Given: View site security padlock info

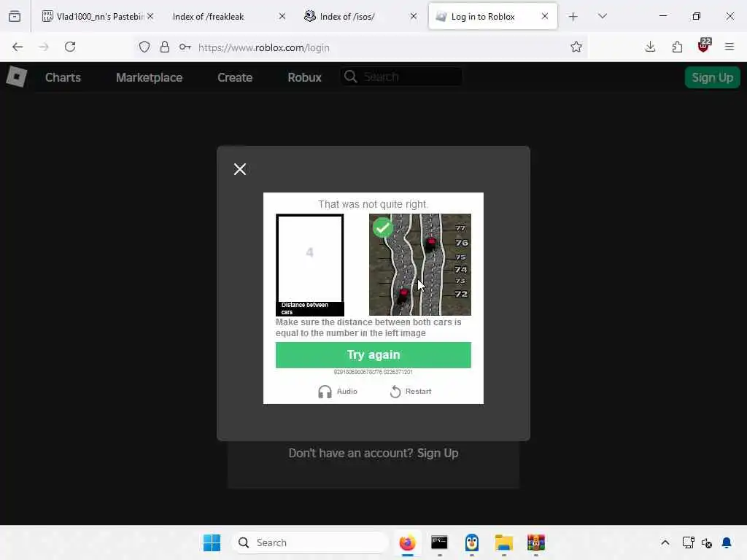Looking at the screenshot, I should click(165, 47).
